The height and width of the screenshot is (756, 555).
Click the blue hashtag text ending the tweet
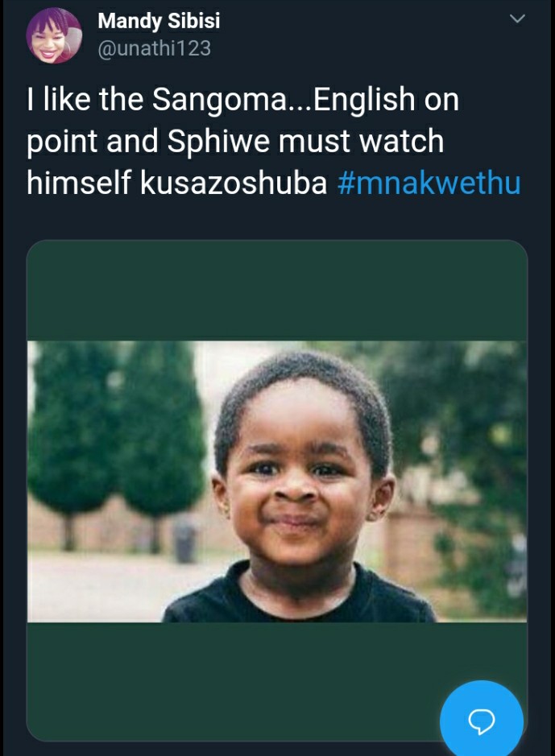point(429,184)
